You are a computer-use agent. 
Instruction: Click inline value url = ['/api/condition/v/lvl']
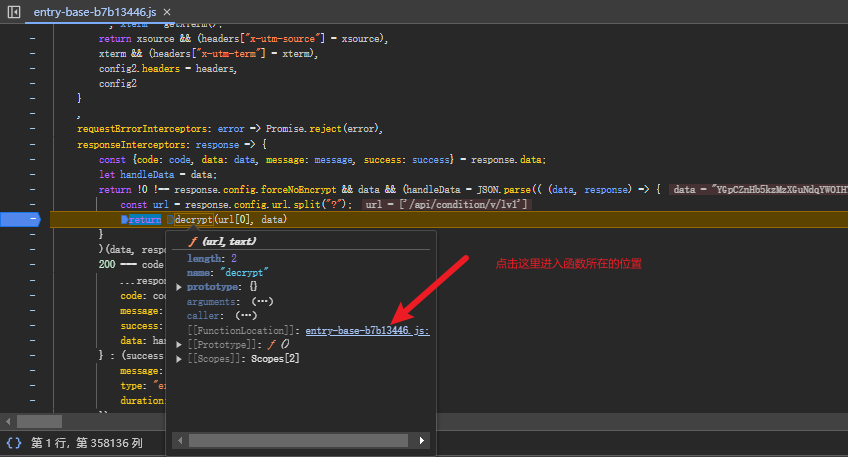pos(446,204)
